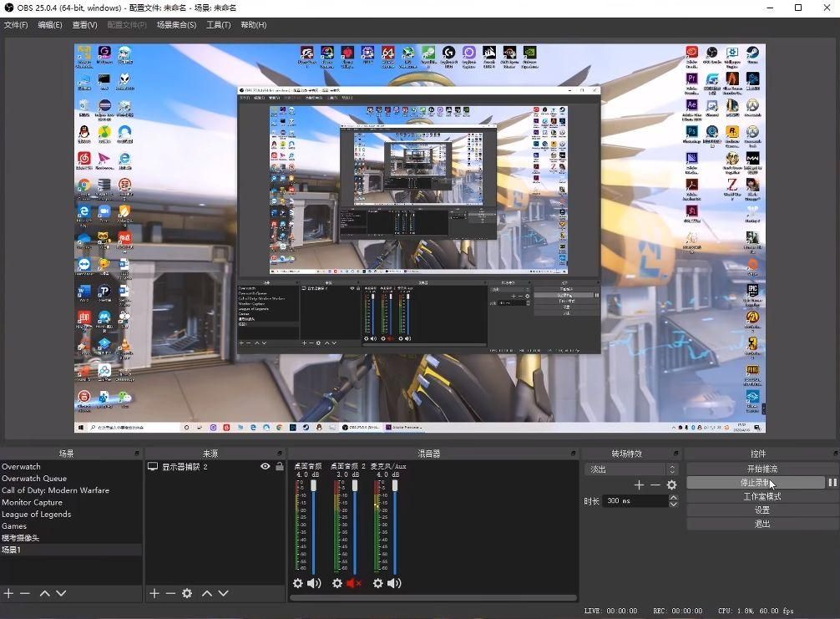Mute the 桌面音频 channel speaker
840x619 pixels.
[x=315, y=583]
